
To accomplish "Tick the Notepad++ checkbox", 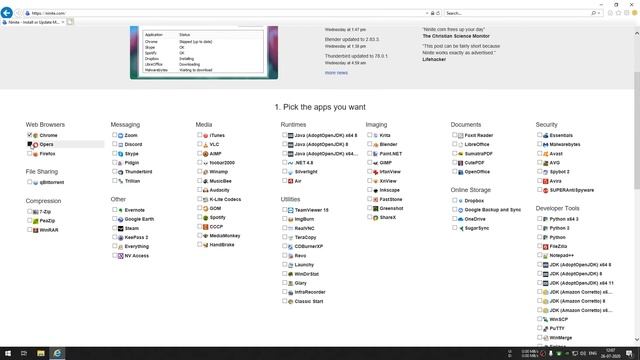I will [x=539, y=255].
